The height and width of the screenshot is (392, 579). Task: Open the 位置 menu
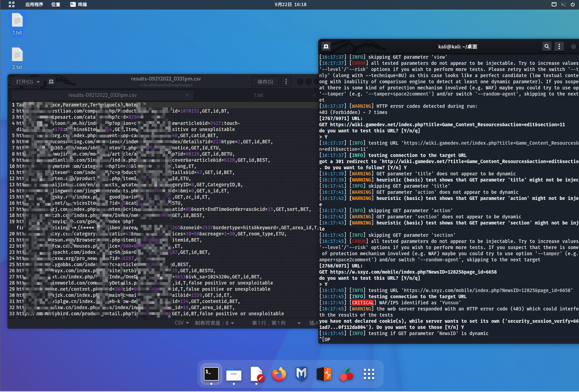click(56, 4)
